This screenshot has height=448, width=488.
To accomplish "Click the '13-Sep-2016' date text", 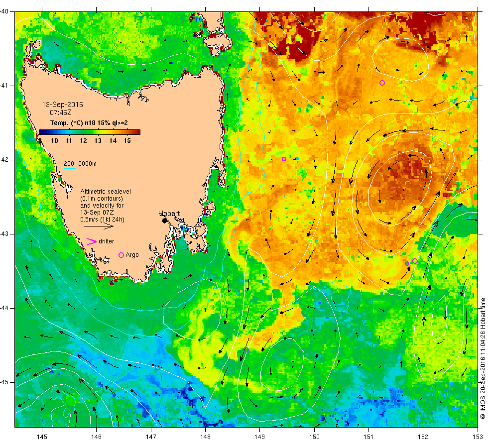I will 63,105.
